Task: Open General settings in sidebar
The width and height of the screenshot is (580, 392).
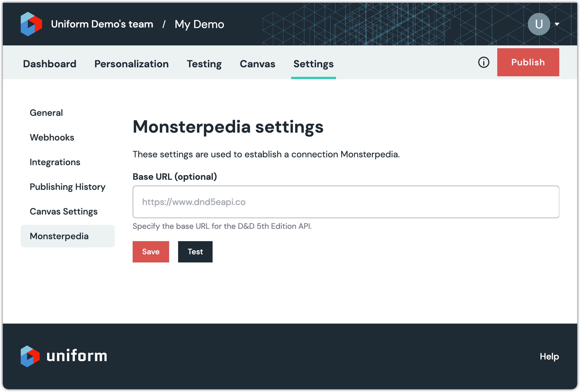Action: [x=46, y=113]
